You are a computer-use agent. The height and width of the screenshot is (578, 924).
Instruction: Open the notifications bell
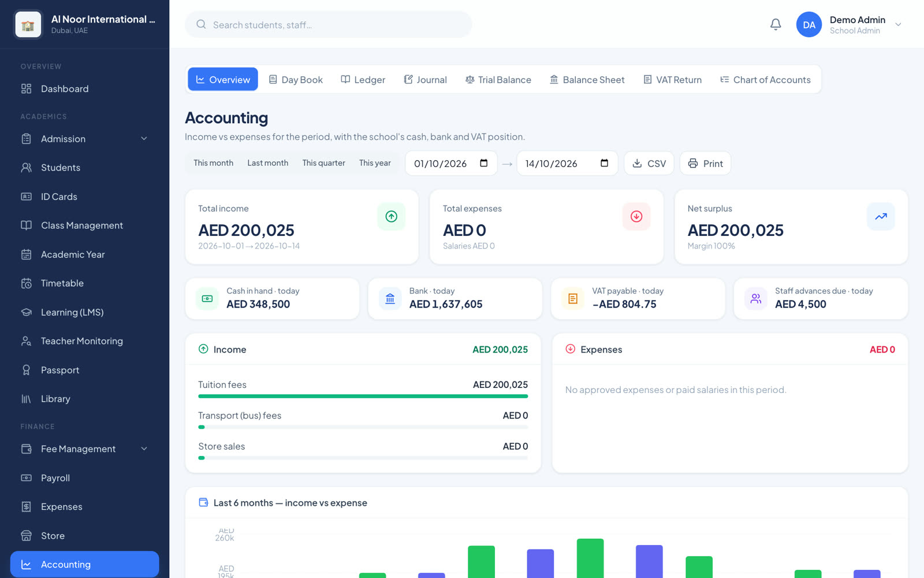click(x=776, y=24)
